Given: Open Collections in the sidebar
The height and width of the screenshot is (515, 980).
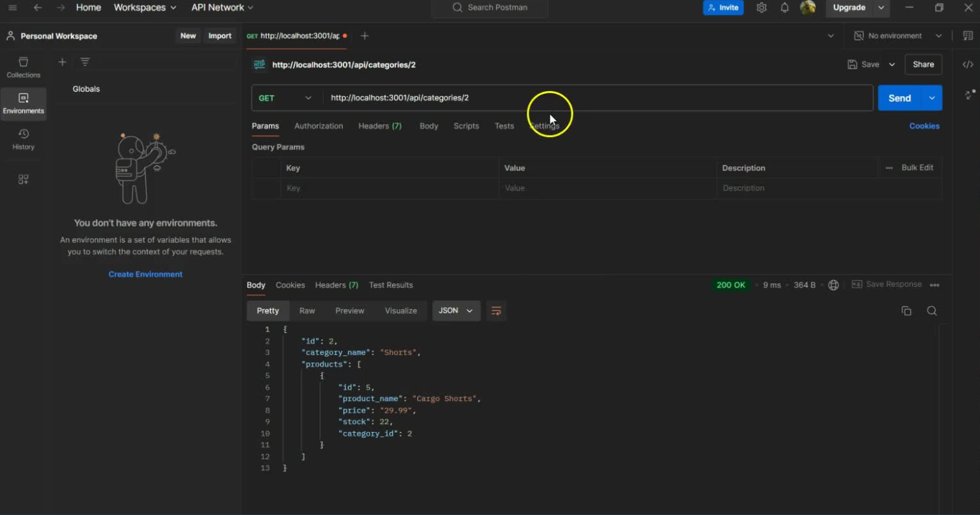Looking at the screenshot, I should pyautogui.click(x=23, y=67).
